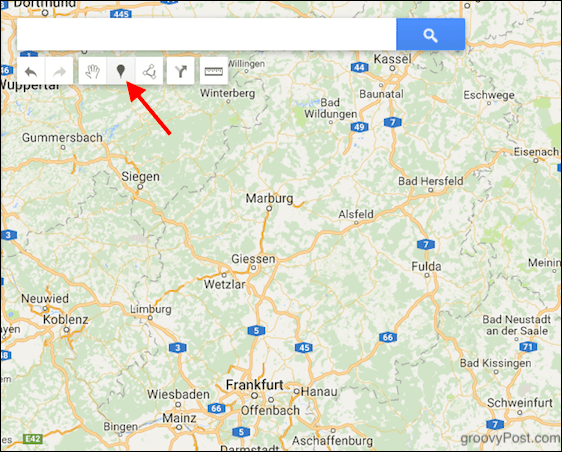Click the Frankfurt city label
The width and height of the screenshot is (562, 452).
tap(254, 385)
